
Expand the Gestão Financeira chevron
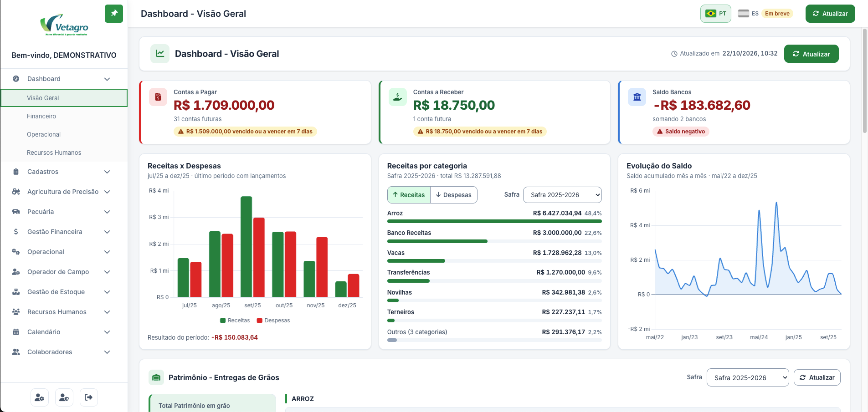point(107,232)
